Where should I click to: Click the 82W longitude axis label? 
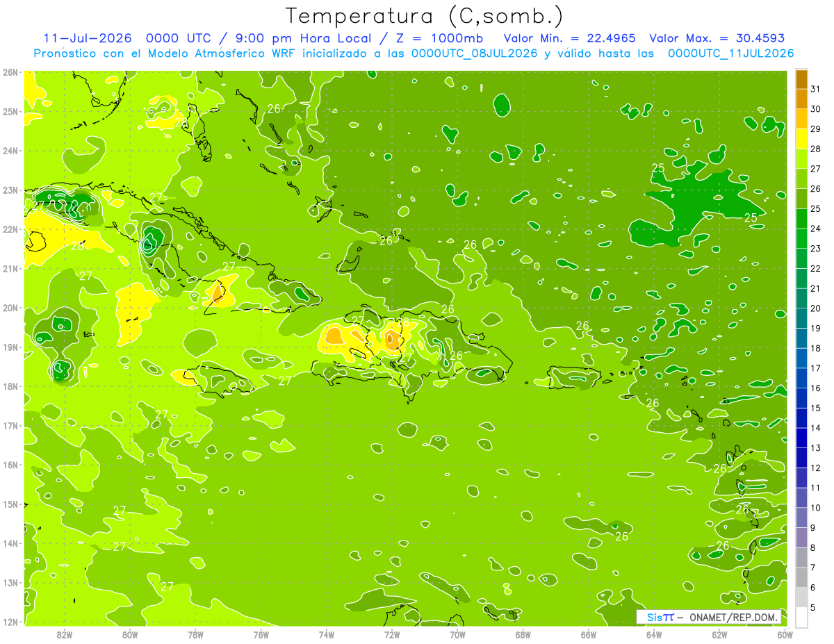[65, 634]
